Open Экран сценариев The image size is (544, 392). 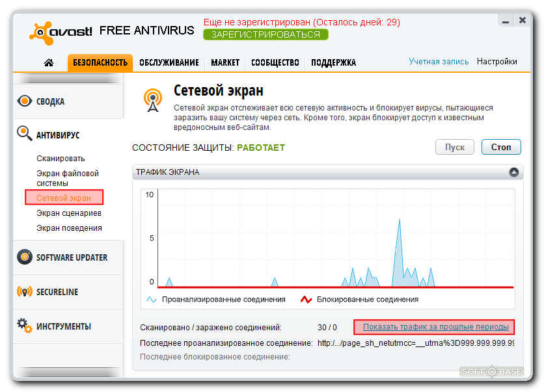point(69,213)
